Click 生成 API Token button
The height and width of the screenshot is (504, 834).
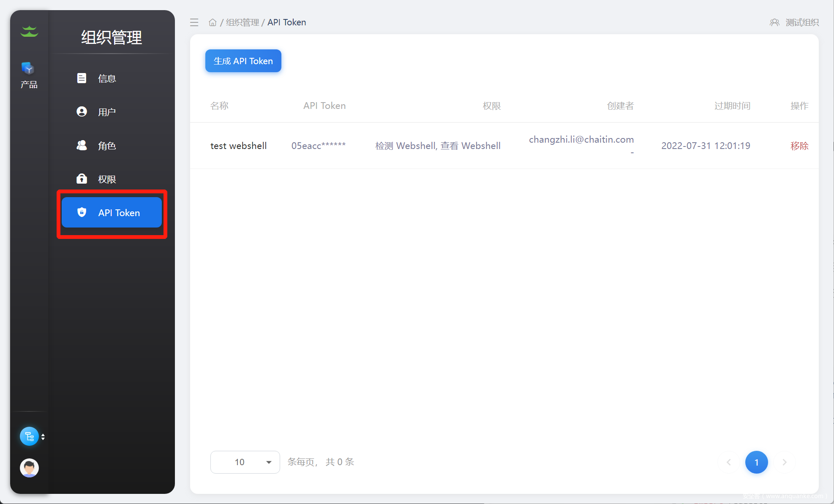click(243, 61)
